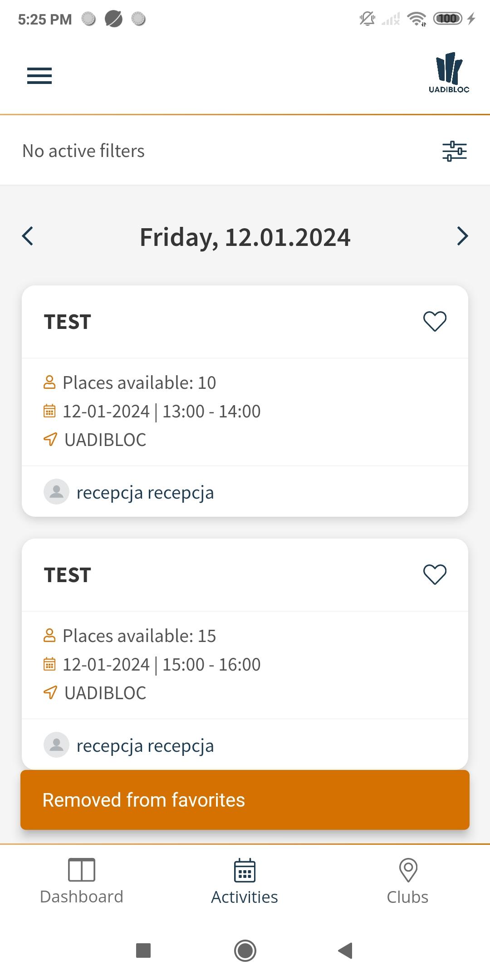Favorite the 13:00 TEST activity heart
The image size is (490, 980).
coord(435,321)
